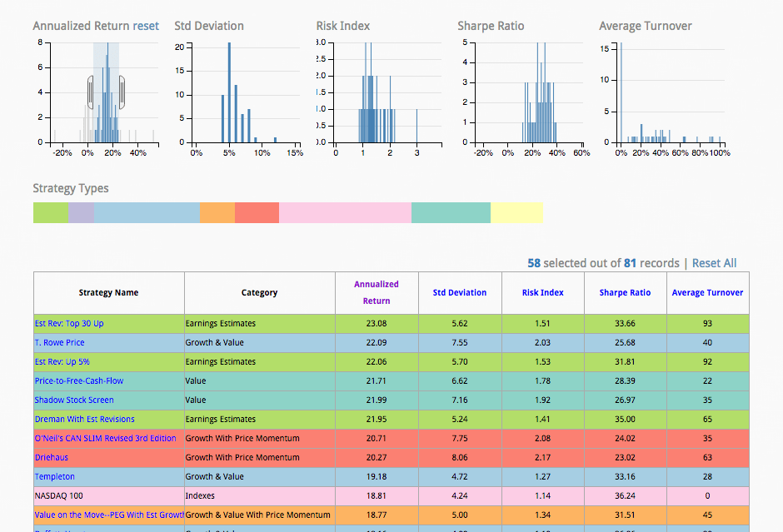The image size is (783, 532).
Task: Click the isolated bar at 3 in Risk Index chart
Action: [417, 126]
